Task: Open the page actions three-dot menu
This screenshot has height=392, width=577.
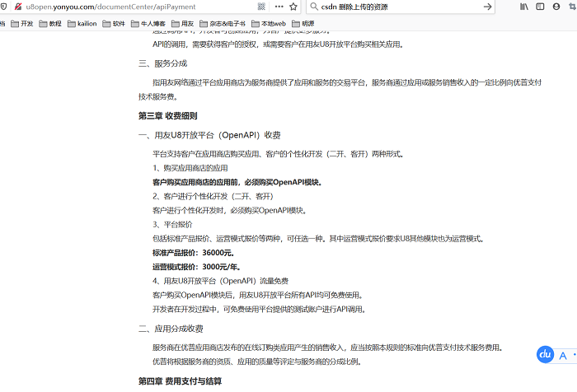Action: [x=279, y=7]
